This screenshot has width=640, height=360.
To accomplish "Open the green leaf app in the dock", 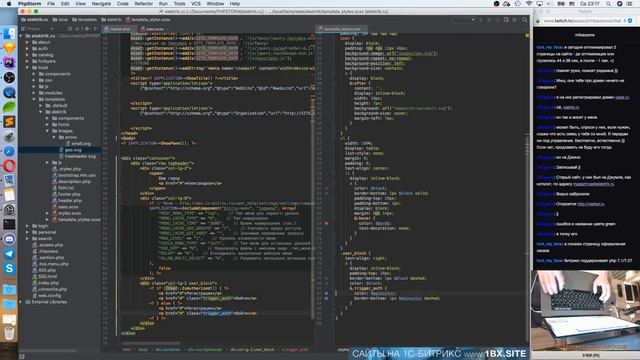I will click(x=9, y=107).
